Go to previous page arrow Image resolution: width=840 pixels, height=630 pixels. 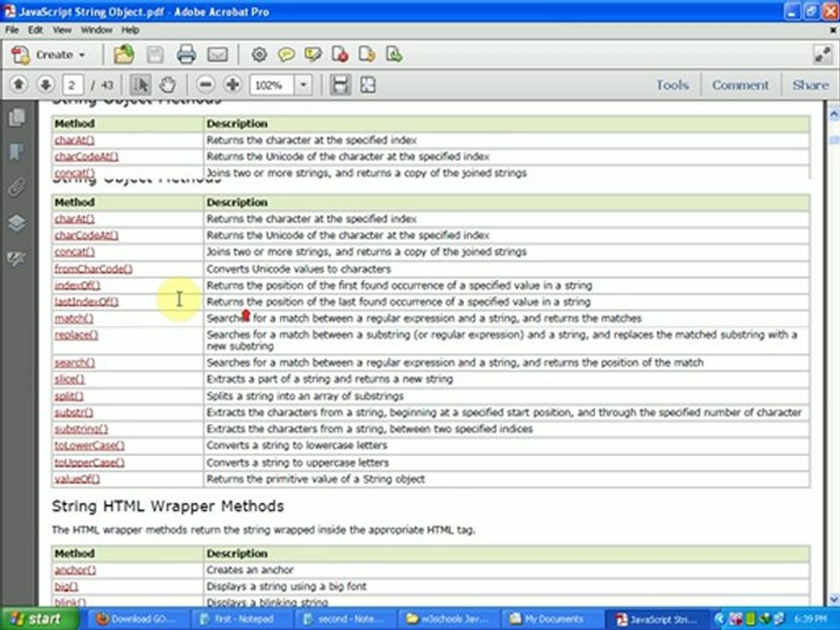[x=18, y=85]
